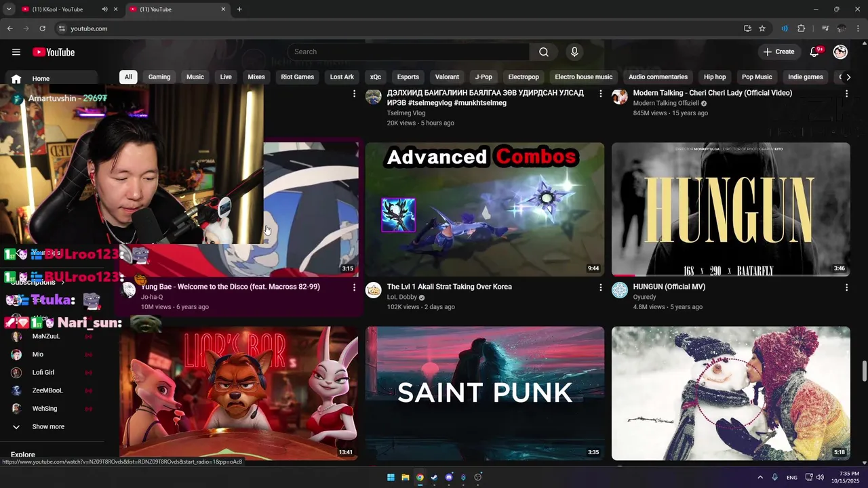Open Tselmeg Vlog channel link
The width and height of the screenshot is (868, 488).
[406, 113]
